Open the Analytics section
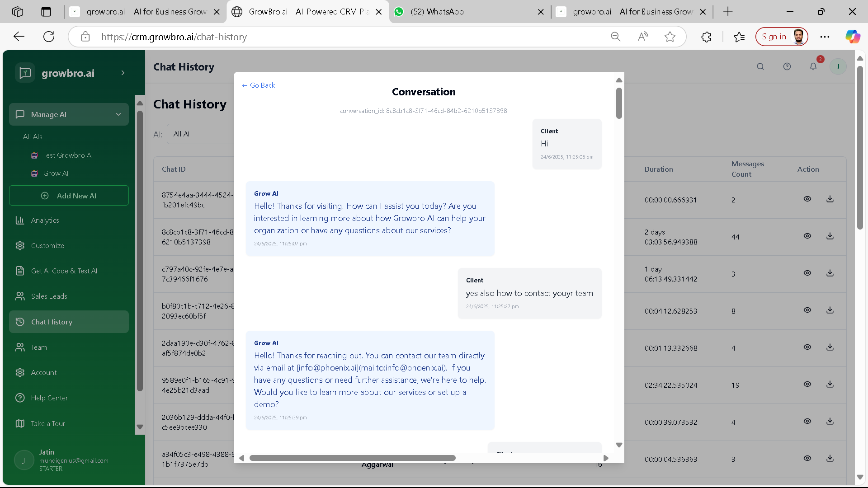The width and height of the screenshot is (868, 488). click(x=44, y=220)
